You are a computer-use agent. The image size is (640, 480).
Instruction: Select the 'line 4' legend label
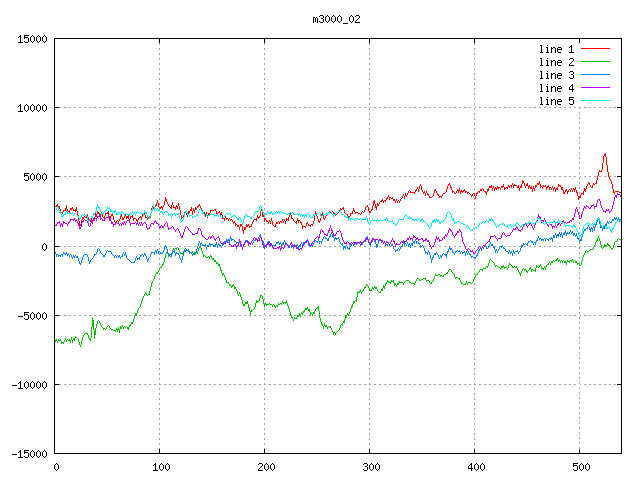click(x=556, y=89)
